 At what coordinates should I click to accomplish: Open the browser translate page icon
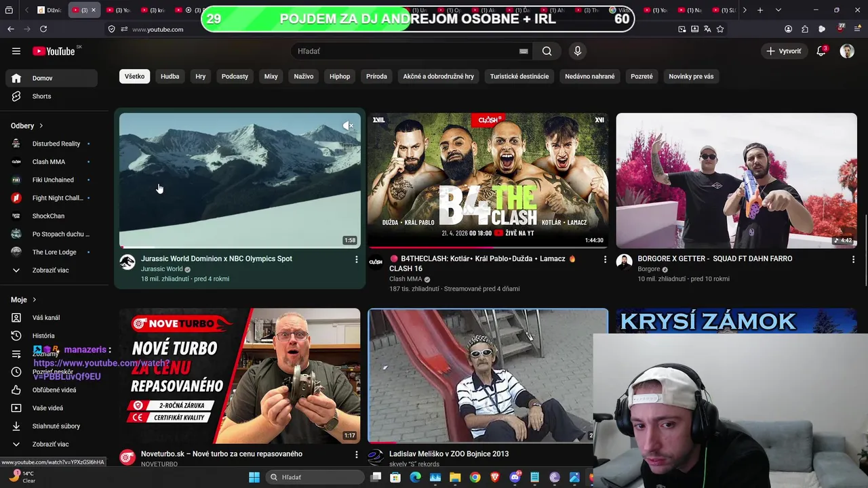pos(707,29)
